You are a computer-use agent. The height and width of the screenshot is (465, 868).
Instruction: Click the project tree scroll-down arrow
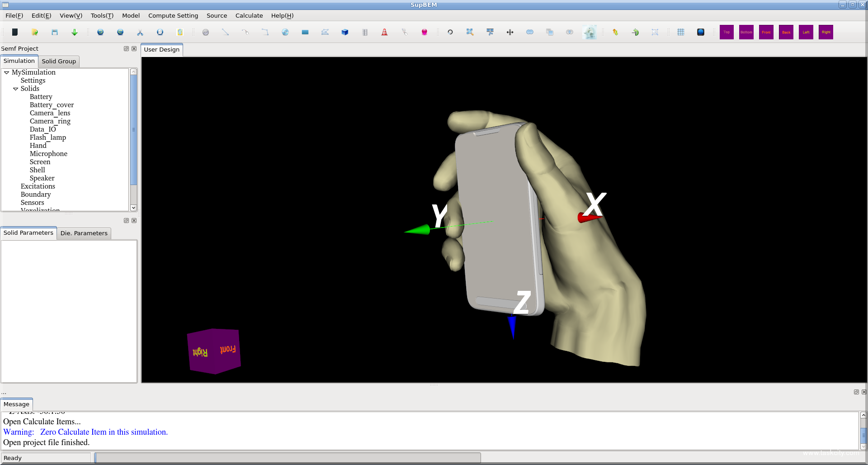pyautogui.click(x=133, y=208)
